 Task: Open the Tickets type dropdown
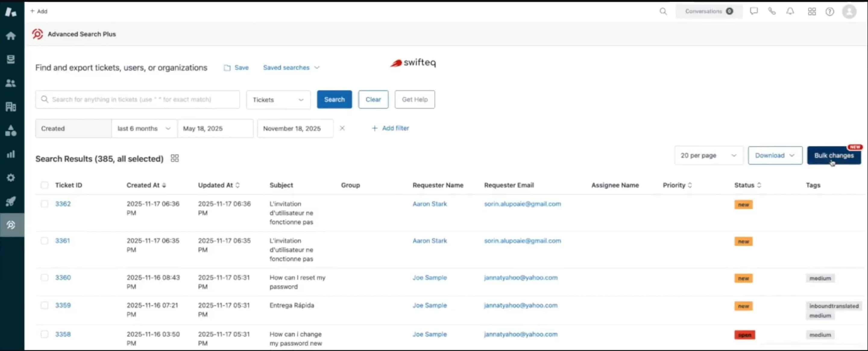click(278, 100)
